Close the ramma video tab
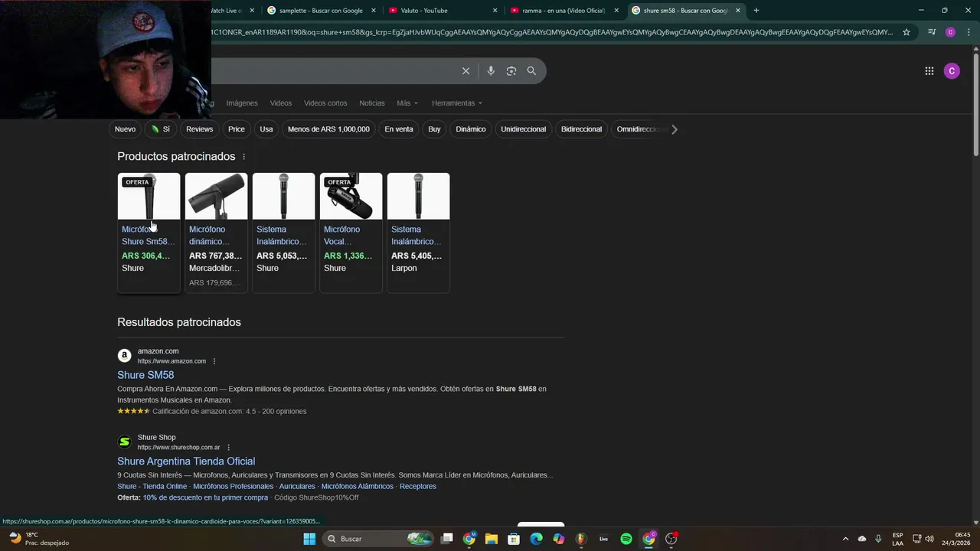This screenshot has width=980, height=551. click(616, 11)
